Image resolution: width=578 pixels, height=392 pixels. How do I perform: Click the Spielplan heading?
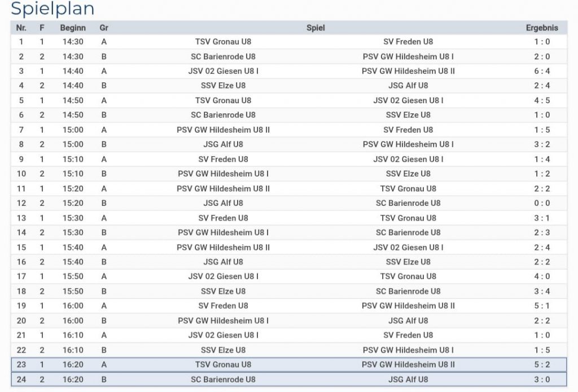click(x=52, y=9)
